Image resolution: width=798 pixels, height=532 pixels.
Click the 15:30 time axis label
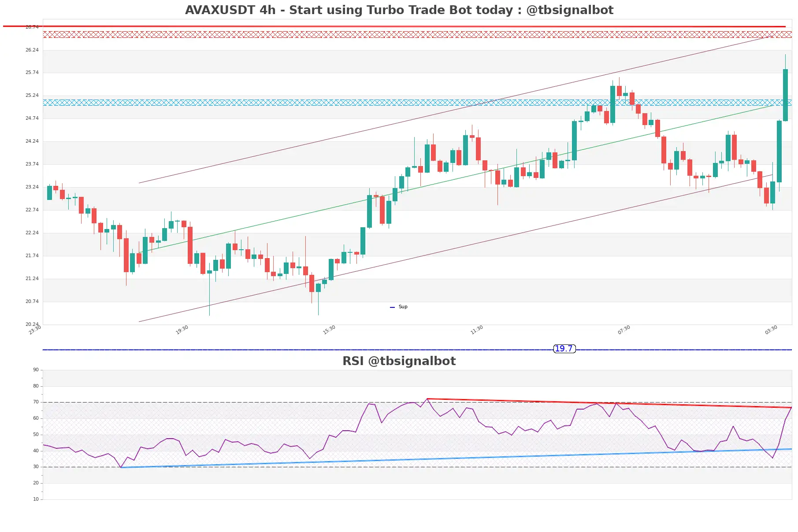329,330
